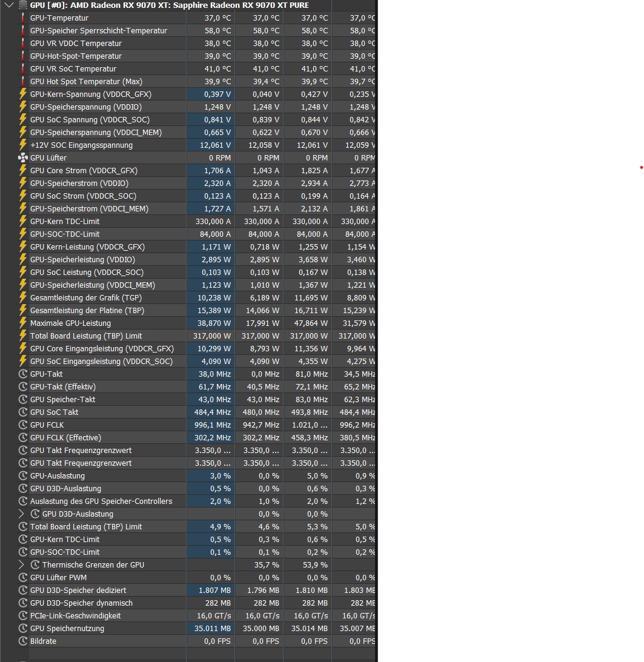Click lightning icon beside GPU Kern-Leistung (VDDCR_GFX)
Viewport: 644px width, 662px height.
(23, 247)
